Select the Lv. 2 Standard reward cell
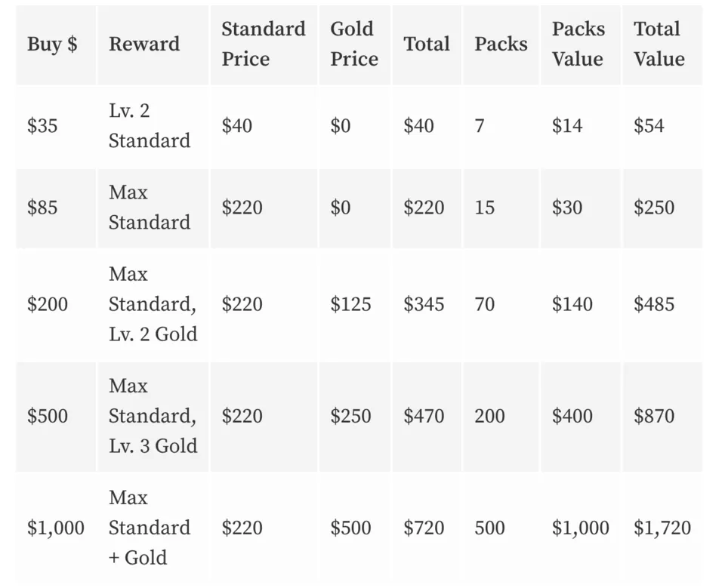 [x=149, y=125]
